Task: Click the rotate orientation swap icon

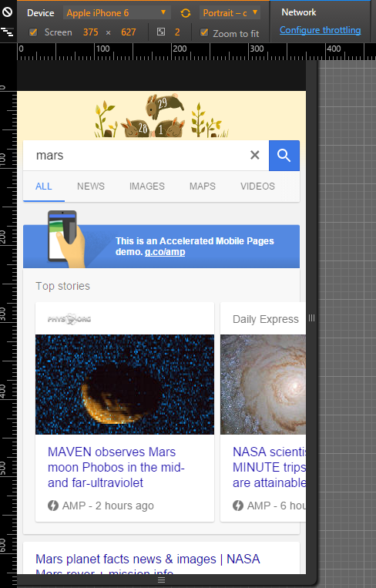Action: [x=186, y=13]
